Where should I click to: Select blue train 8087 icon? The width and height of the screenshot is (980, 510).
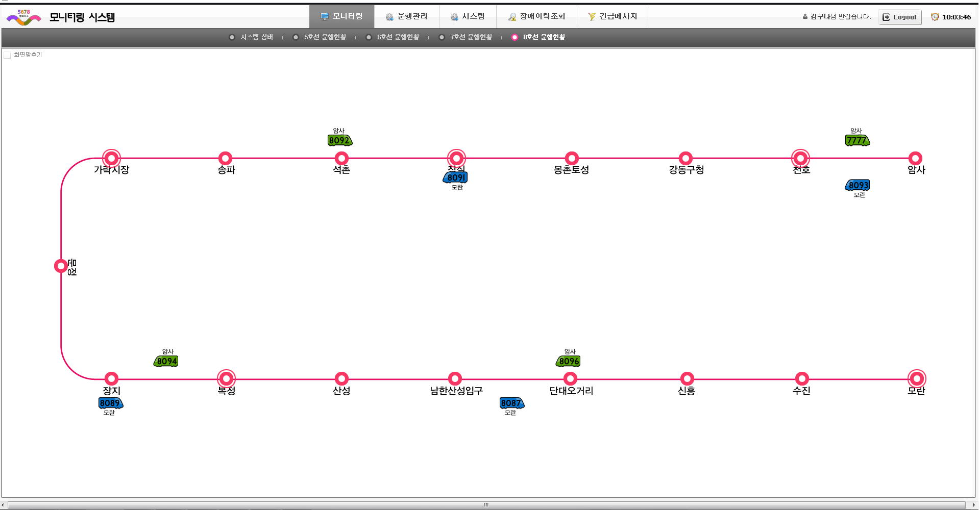point(511,403)
